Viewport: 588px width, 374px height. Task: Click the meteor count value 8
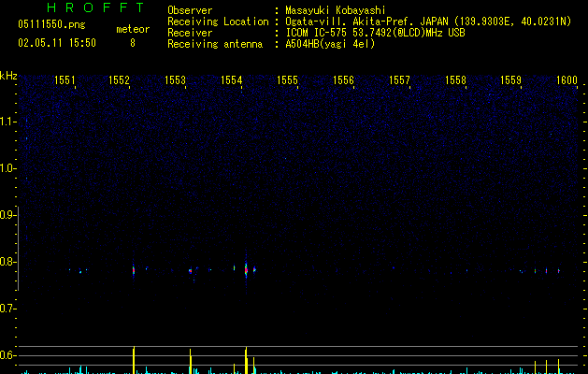(133, 43)
